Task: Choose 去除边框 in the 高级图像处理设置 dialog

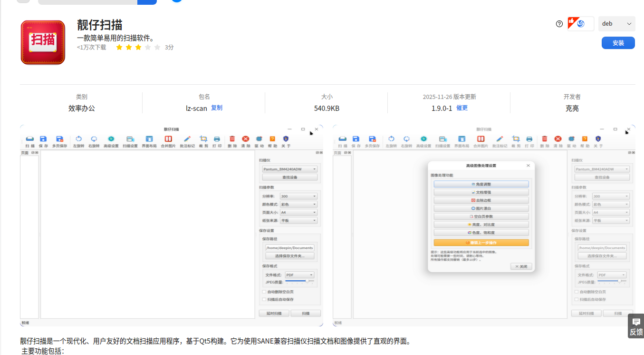Action: pyautogui.click(x=481, y=200)
